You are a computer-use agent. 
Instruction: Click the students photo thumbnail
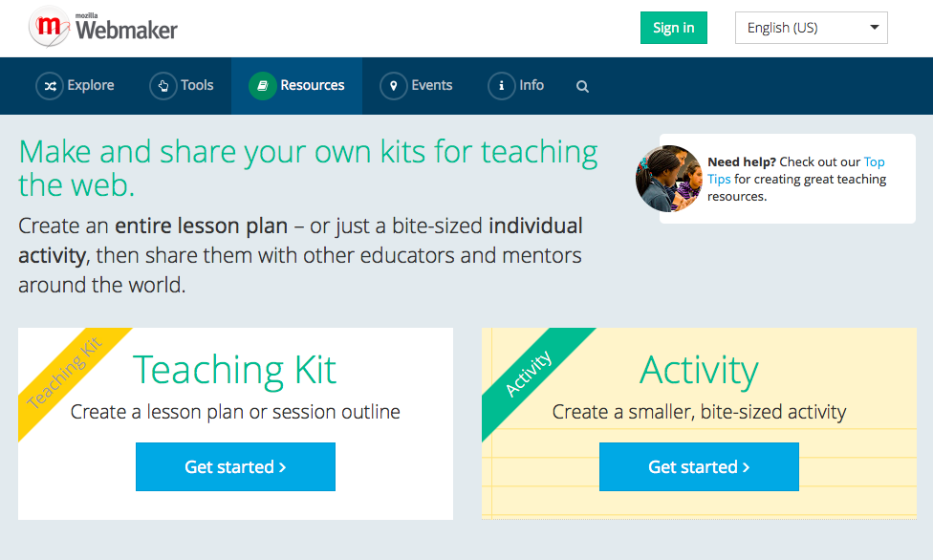coord(669,179)
